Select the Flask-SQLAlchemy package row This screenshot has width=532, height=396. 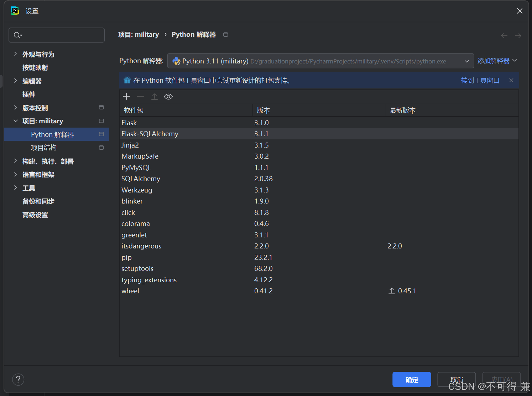(319, 134)
